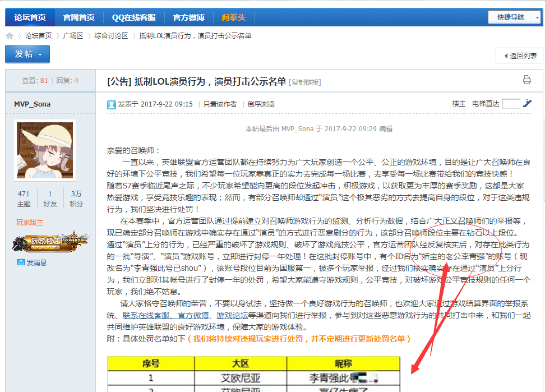View the 471 主题 count
This screenshot has width=545, height=392.
tap(24, 199)
